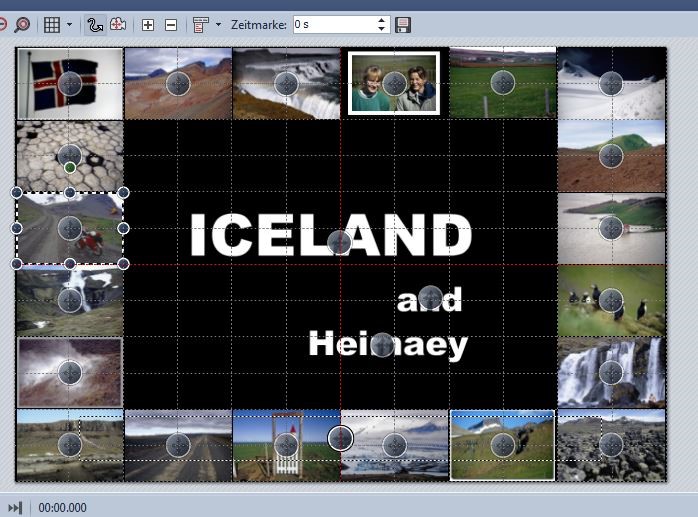Select the Iceland flag thumbnail
Screen dimensions: 698x517
pyautogui.click(x=69, y=83)
